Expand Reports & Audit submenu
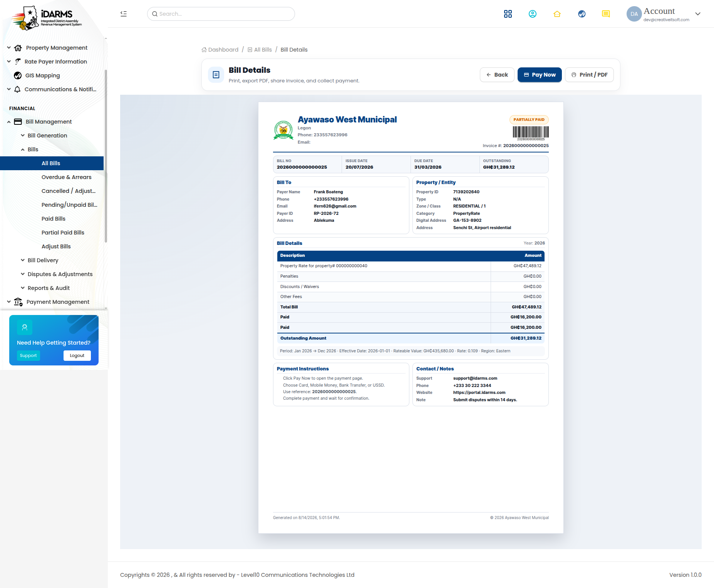Screen dimensions: 714x588 [23, 288]
